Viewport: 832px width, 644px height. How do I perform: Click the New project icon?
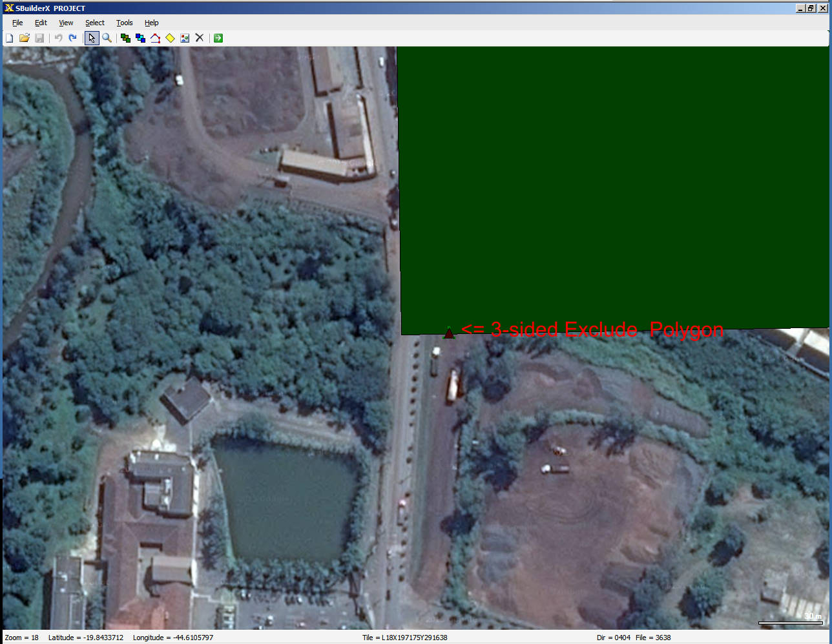(10, 38)
